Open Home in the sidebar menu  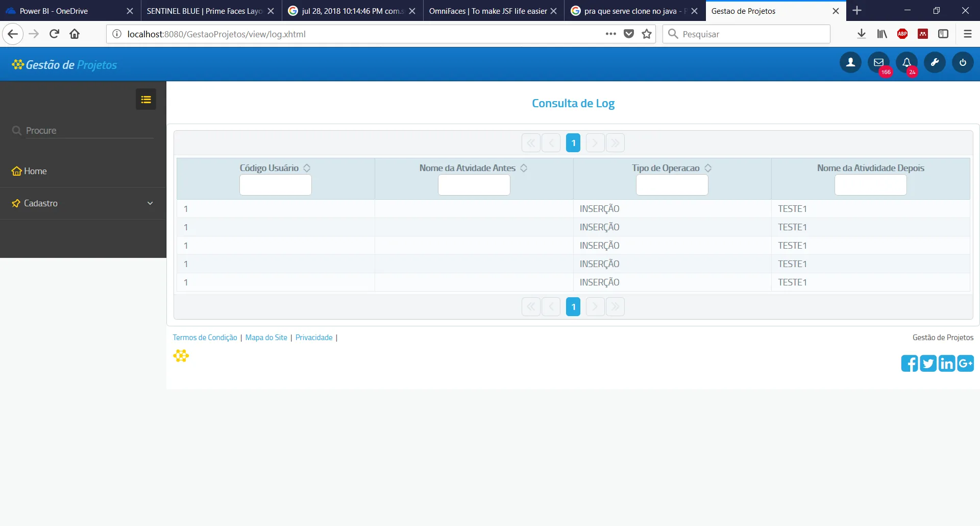pyautogui.click(x=35, y=171)
